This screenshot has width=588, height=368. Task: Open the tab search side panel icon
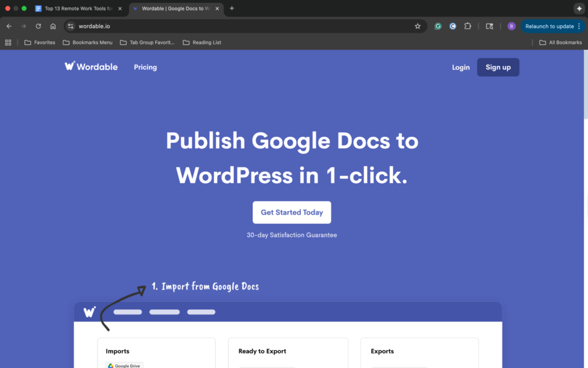tap(489, 26)
